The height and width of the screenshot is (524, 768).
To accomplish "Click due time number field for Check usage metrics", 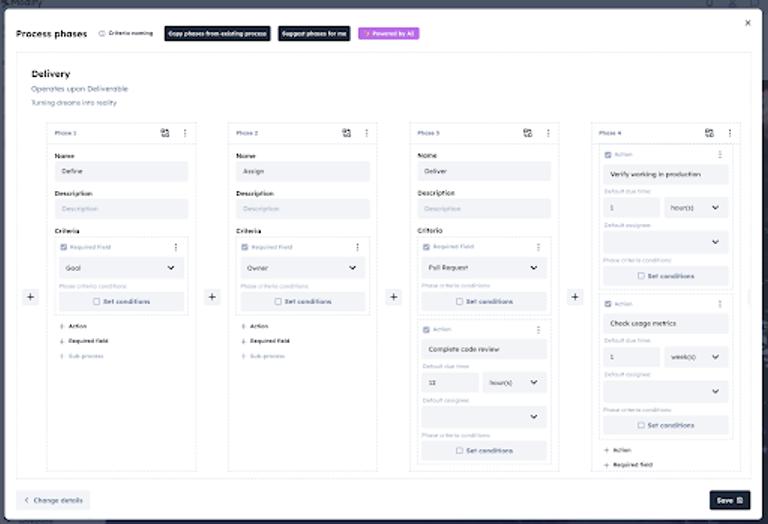I will click(x=631, y=357).
